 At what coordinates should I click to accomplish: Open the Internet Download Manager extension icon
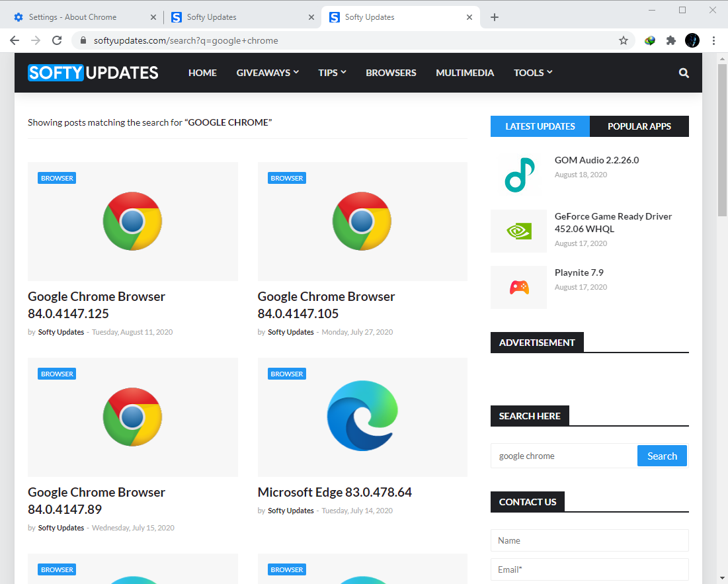[x=649, y=40]
